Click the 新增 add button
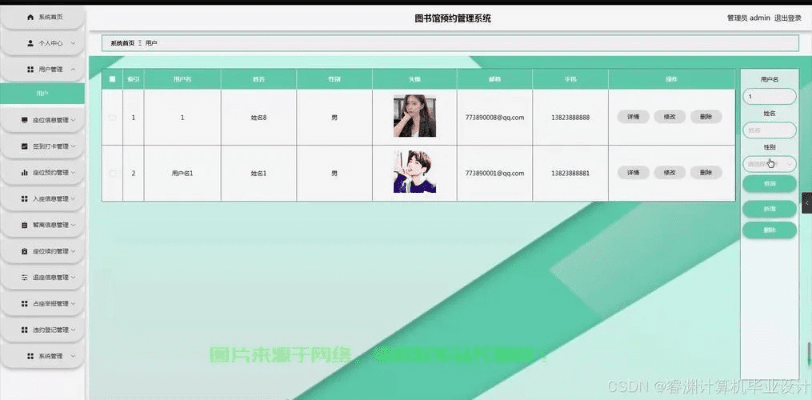812x400 pixels. (x=769, y=209)
